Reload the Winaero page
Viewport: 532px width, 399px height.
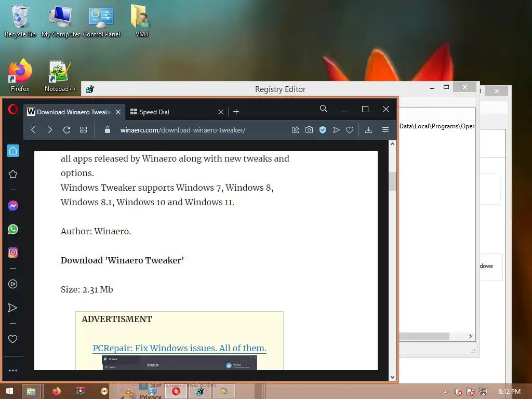pos(67,130)
